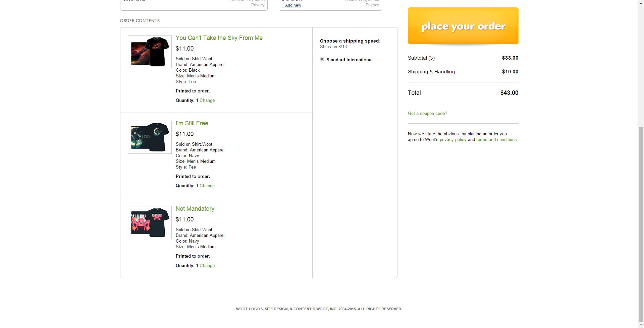Change quantity for I'm Still Free shirt
This screenshot has height=328, width=644.
tap(207, 186)
